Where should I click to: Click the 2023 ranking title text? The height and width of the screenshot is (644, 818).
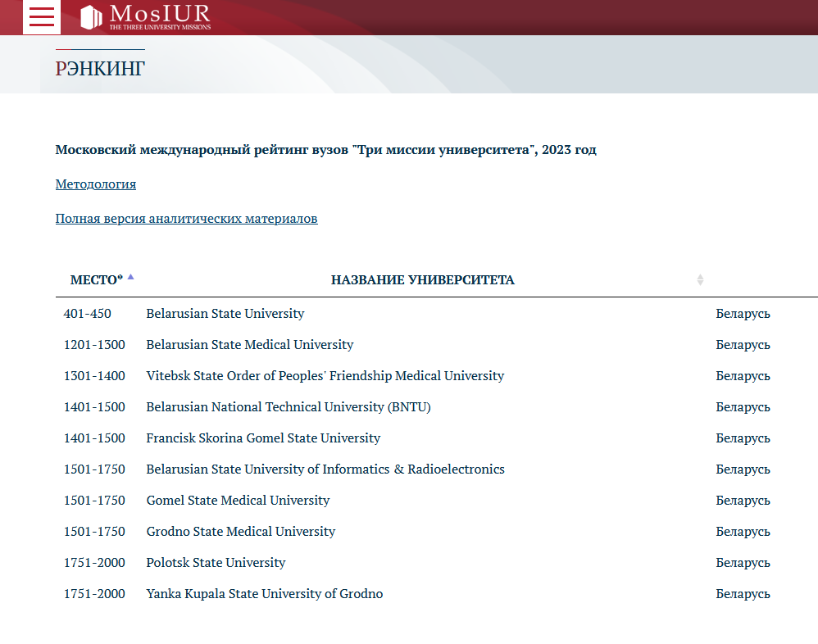(325, 150)
